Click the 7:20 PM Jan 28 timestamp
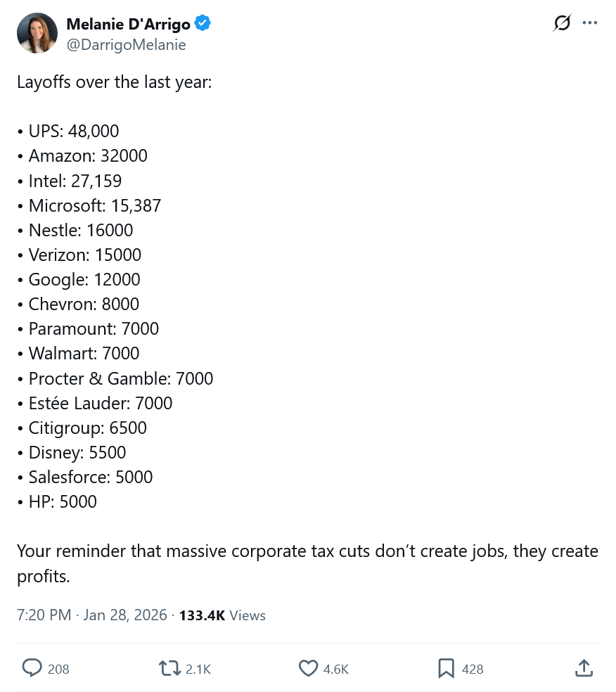The width and height of the screenshot is (616, 692). 92,615
